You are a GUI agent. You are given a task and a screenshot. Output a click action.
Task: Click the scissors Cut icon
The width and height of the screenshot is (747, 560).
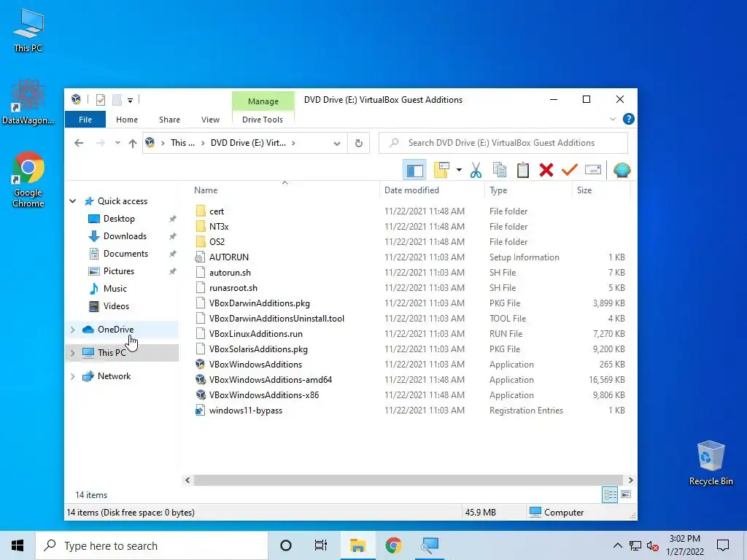coord(476,170)
